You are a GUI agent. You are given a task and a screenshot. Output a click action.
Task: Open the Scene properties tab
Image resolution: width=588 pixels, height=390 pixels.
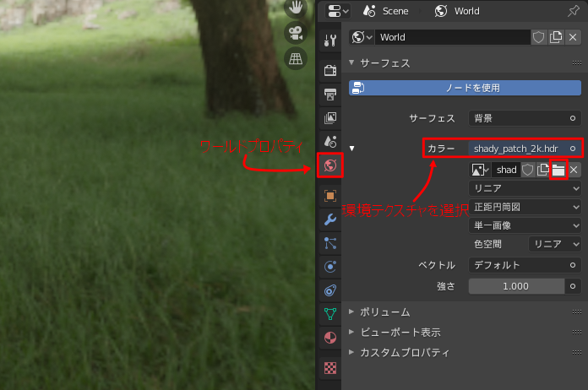[330, 142]
